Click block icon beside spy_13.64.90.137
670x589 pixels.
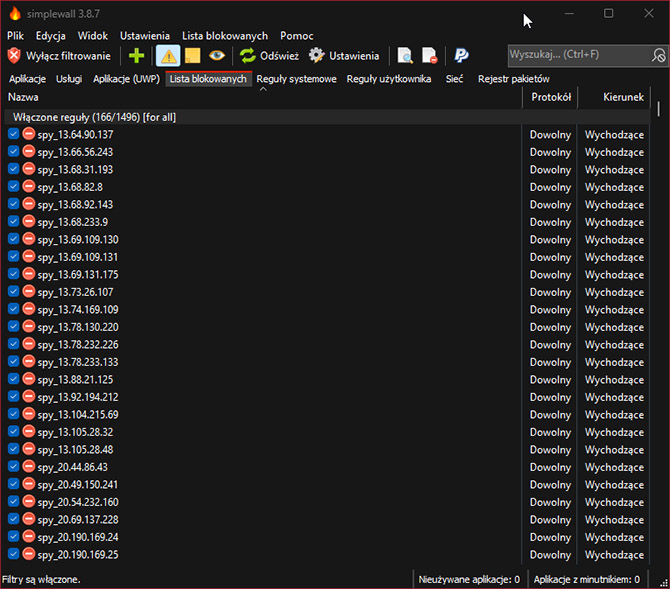click(x=29, y=134)
